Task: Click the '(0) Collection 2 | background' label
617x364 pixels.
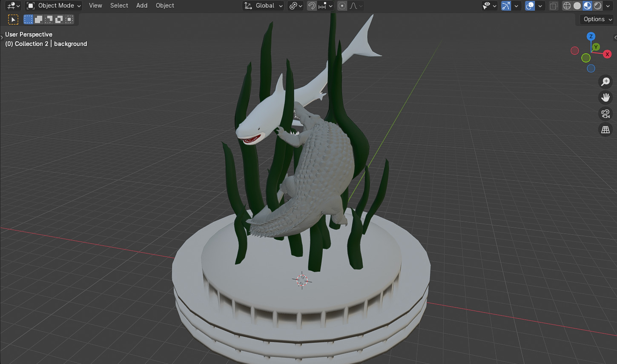Action: (x=46, y=44)
